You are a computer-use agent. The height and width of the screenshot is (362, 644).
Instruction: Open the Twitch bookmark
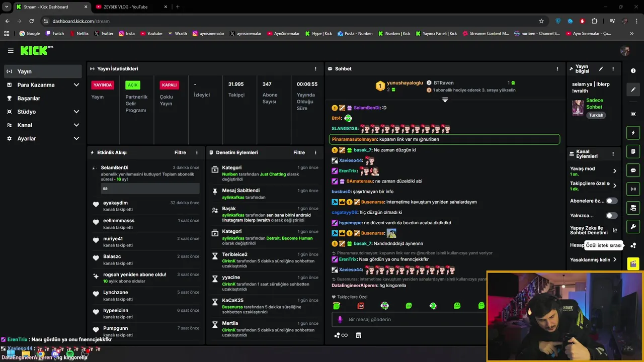(x=55, y=34)
